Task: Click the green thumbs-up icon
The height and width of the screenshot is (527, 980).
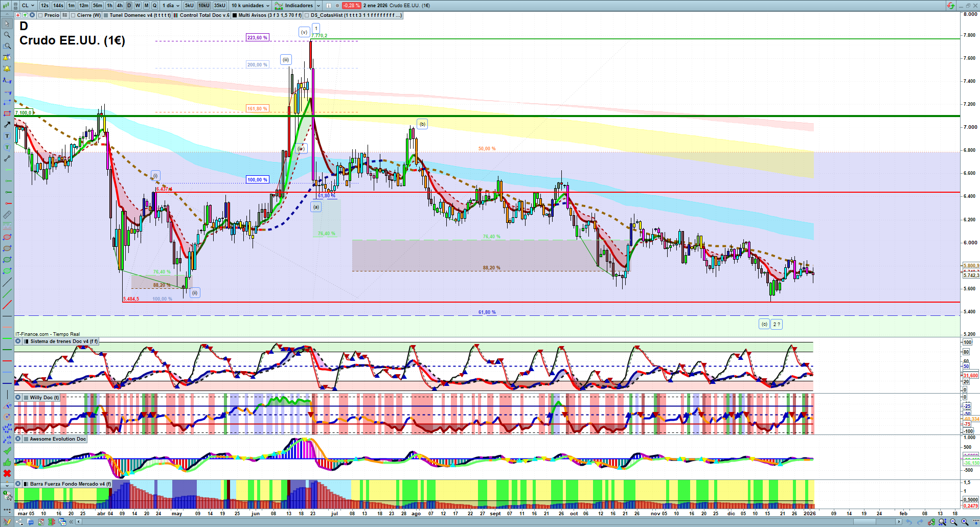Action: (7, 462)
